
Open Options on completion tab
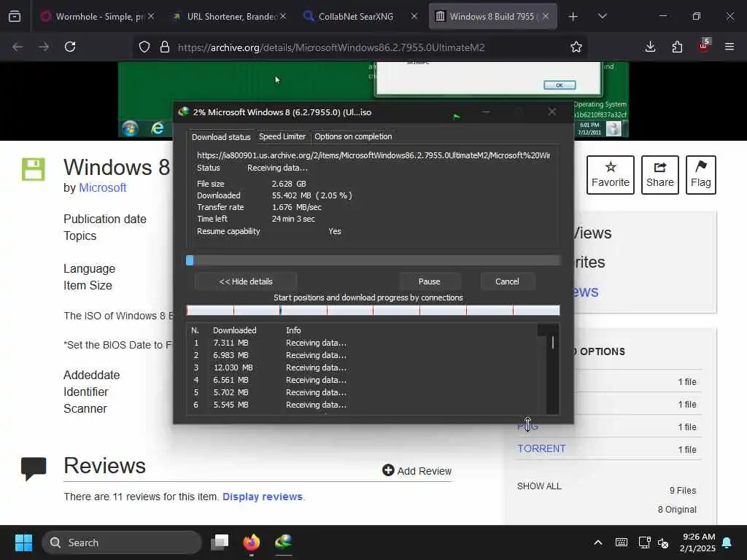tap(353, 136)
